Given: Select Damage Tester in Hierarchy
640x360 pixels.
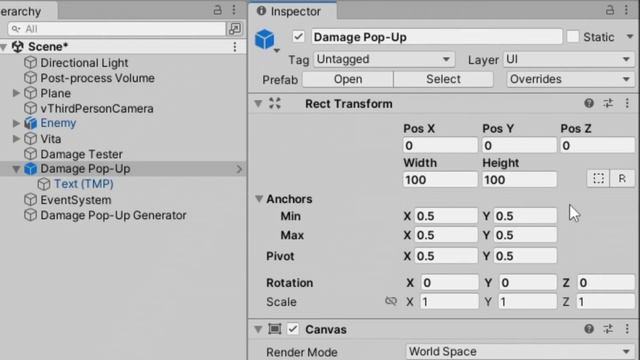Looking at the screenshot, I should point(81,154).
